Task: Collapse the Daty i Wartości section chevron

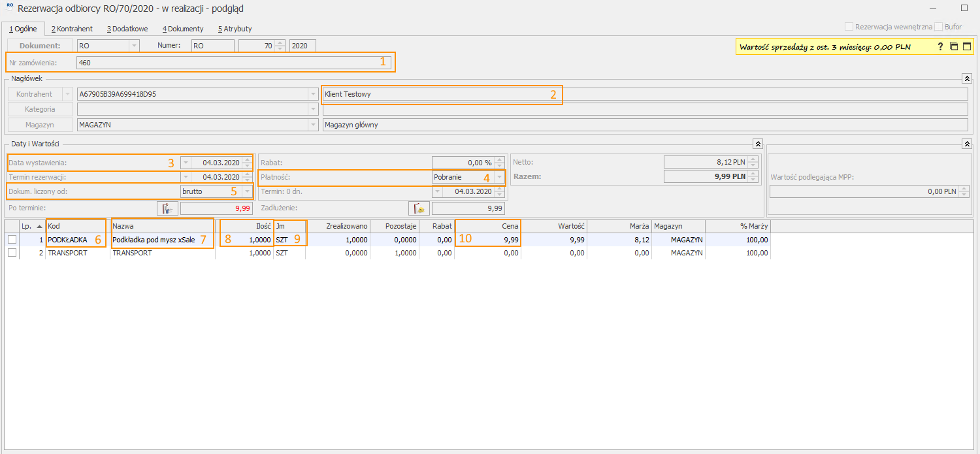Action: 757,144
